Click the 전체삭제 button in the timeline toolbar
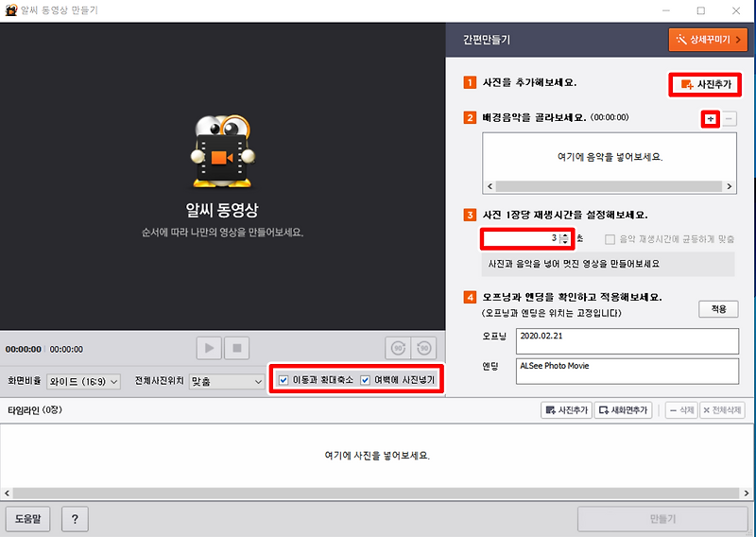The height and width of the screenshot is (537, 756). coord(722,410)
